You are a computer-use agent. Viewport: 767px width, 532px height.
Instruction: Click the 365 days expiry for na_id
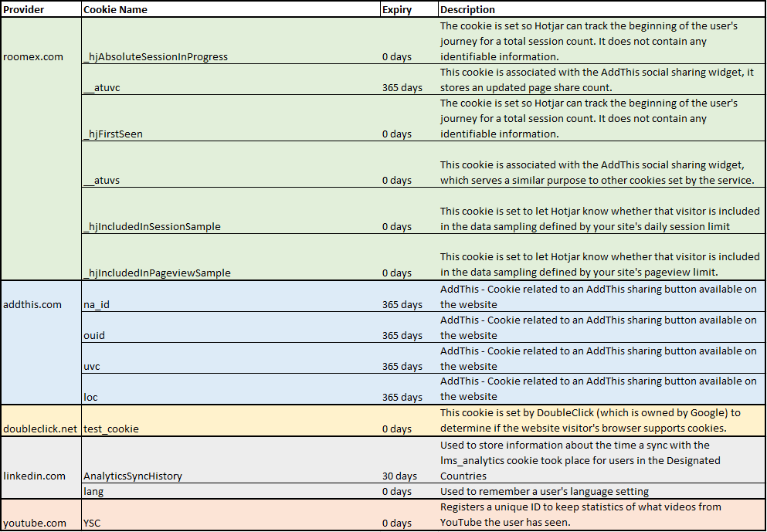[409, 296]
